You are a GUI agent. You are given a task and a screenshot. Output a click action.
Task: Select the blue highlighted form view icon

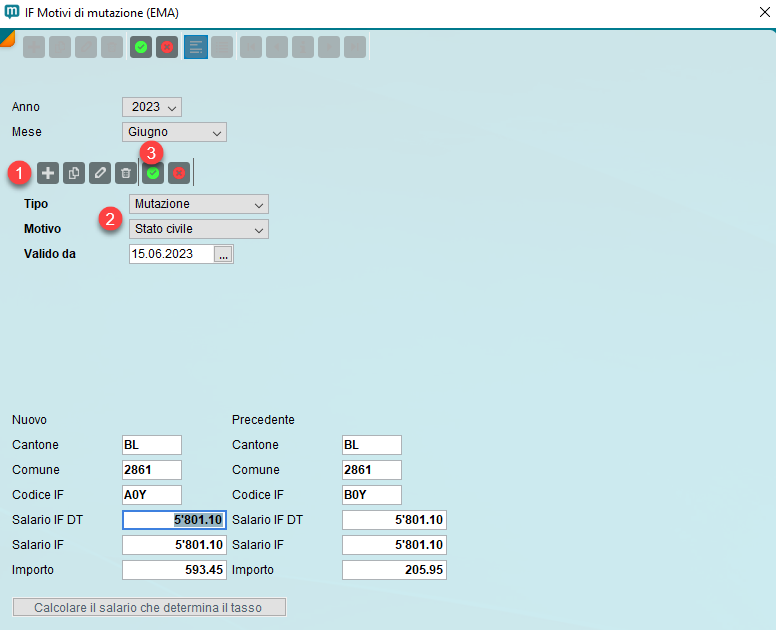pyautogui.click(x=196, y=47)
